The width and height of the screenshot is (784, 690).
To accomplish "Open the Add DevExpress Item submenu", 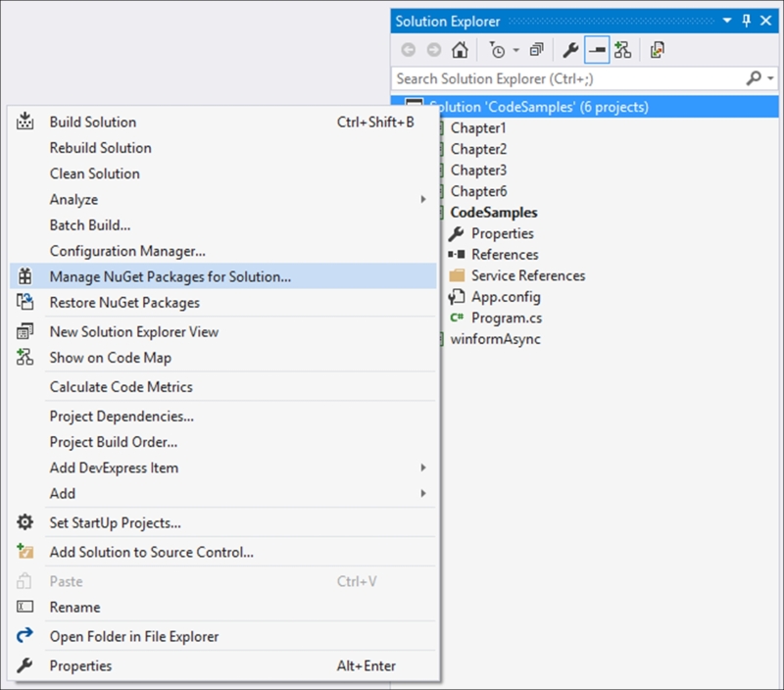I will pyautogui.click(x=223, y=468).
